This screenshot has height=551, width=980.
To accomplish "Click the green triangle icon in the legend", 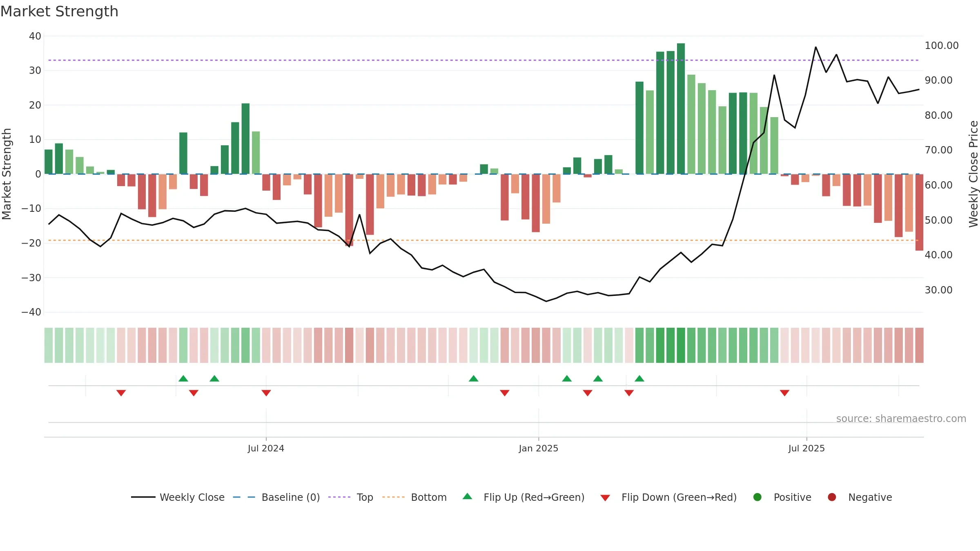I will 468,496.
